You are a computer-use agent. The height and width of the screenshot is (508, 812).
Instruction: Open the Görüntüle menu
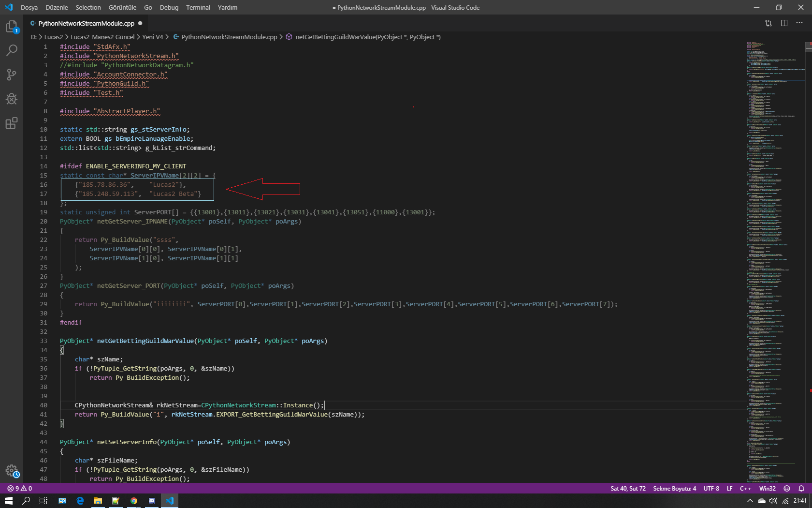click(x=122, y=7)
